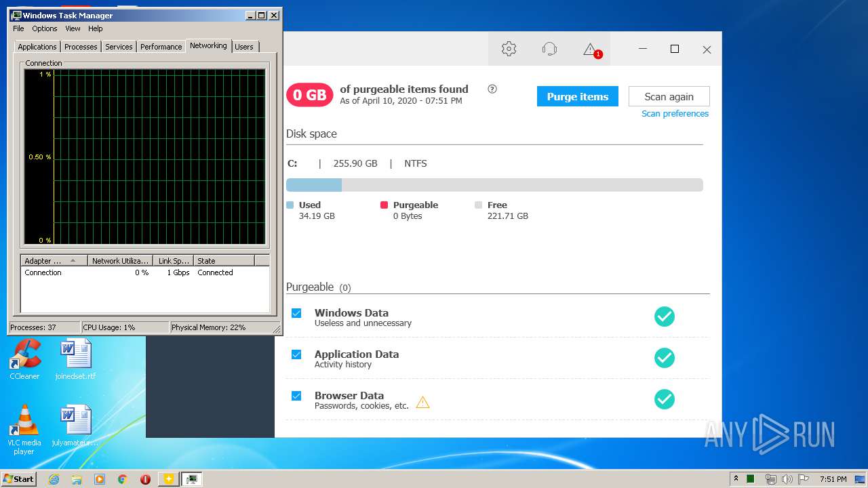Click the C: disk space usage bar
The height and width of the screenshot is (488, 868).
(494, 185)
